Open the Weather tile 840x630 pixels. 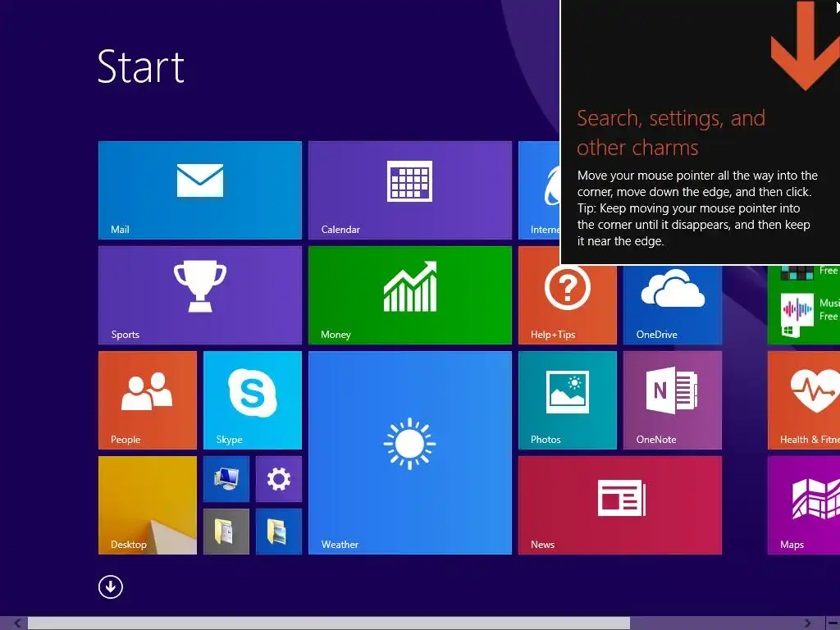click(410, 453)
